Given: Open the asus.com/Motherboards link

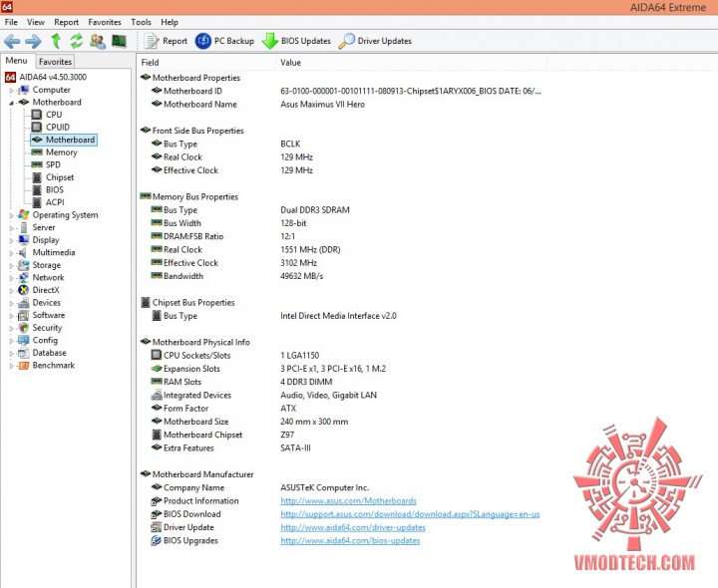Looking at the screenshot, I should tap(348, 500).
